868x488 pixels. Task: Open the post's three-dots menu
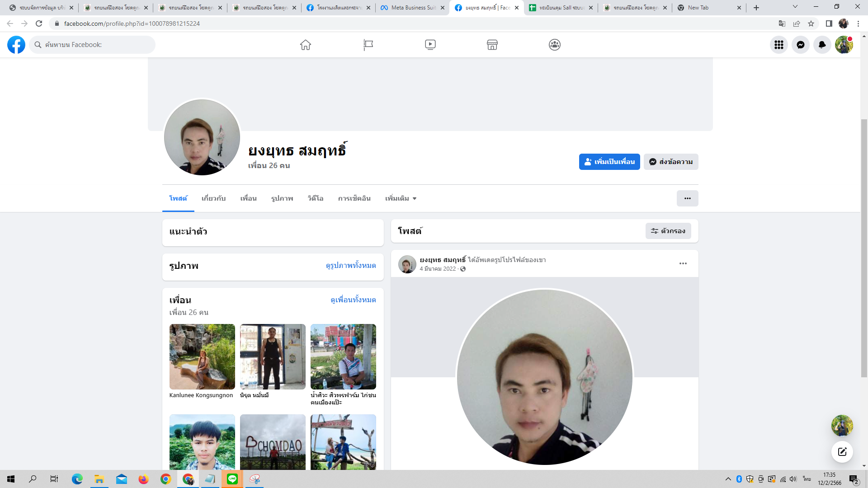tap(683, 263)
